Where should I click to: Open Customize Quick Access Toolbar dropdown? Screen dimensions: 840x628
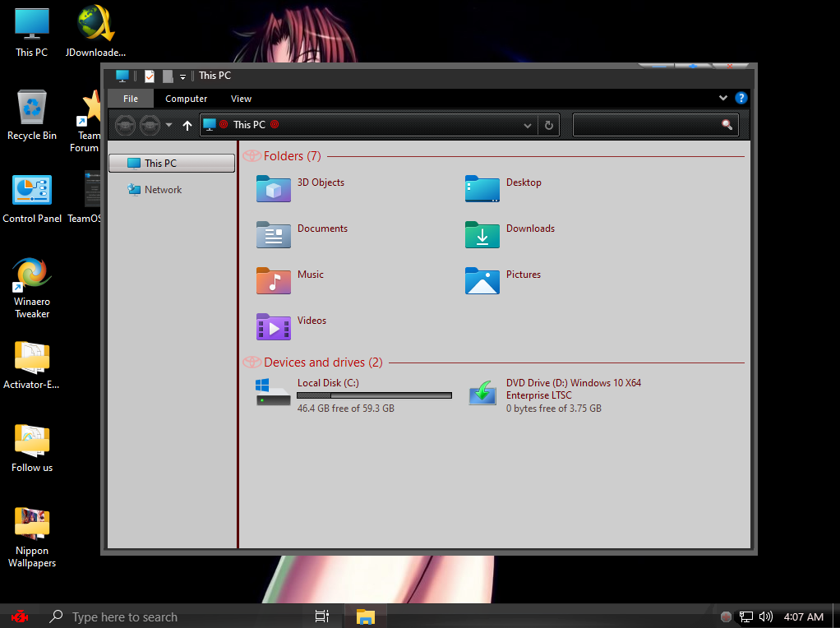pyautogui.click(x=182, y=76)
